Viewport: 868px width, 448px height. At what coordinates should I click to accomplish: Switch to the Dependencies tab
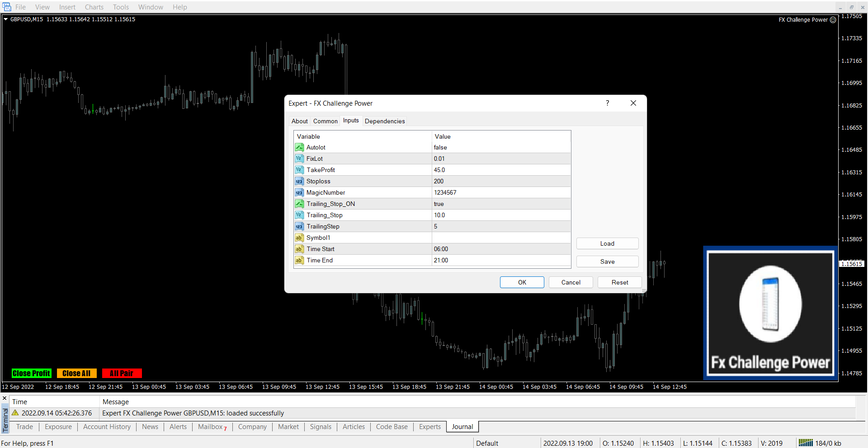pos(384,121)
